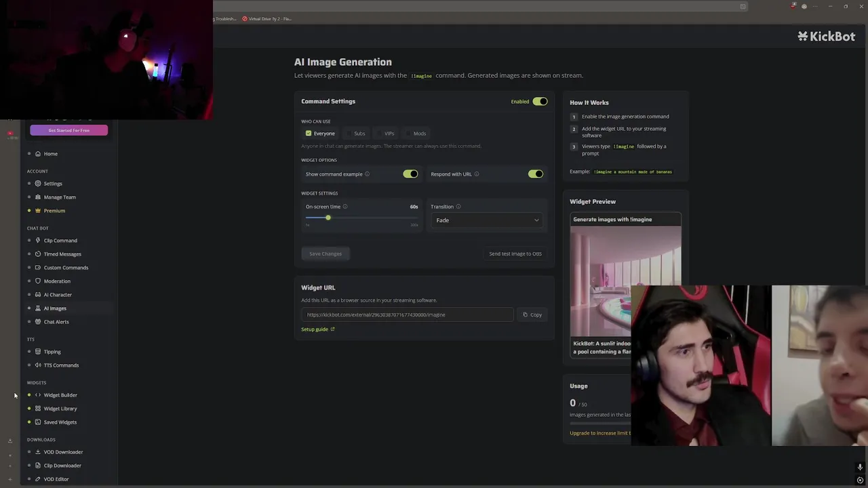Open Custom Commands in the sidebar
This screenshot has width=868, height=488.
pos(65,268)
